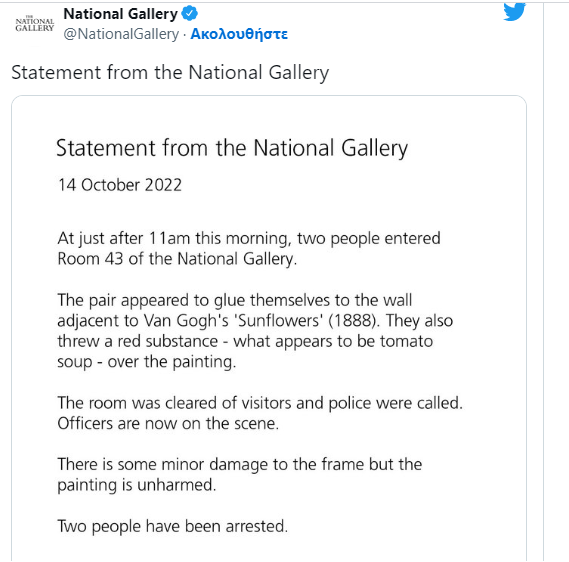Click the 'At just after 11am this morning' line

point(249,239)
